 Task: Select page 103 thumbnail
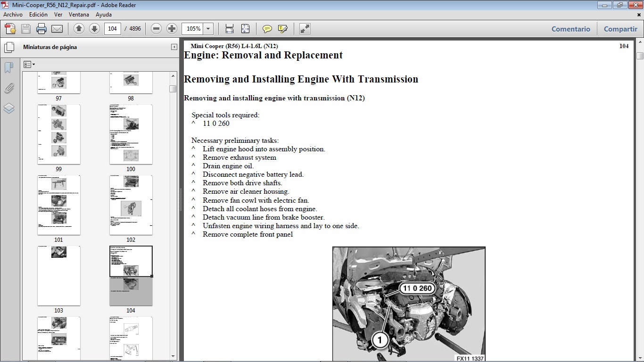tap(59, 276)
